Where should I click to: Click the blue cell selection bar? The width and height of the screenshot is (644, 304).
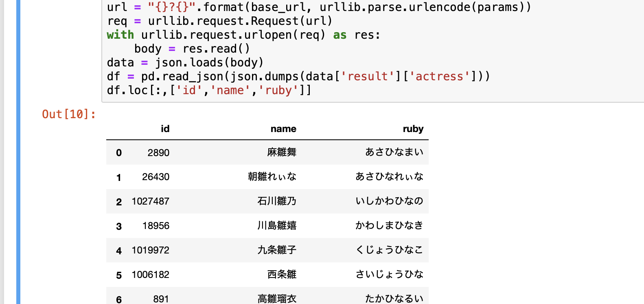point(18,152)
